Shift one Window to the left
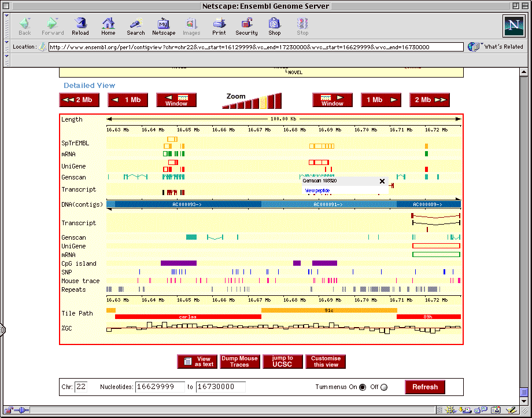Screen dimensions: 532x418 tap(176, 100)
